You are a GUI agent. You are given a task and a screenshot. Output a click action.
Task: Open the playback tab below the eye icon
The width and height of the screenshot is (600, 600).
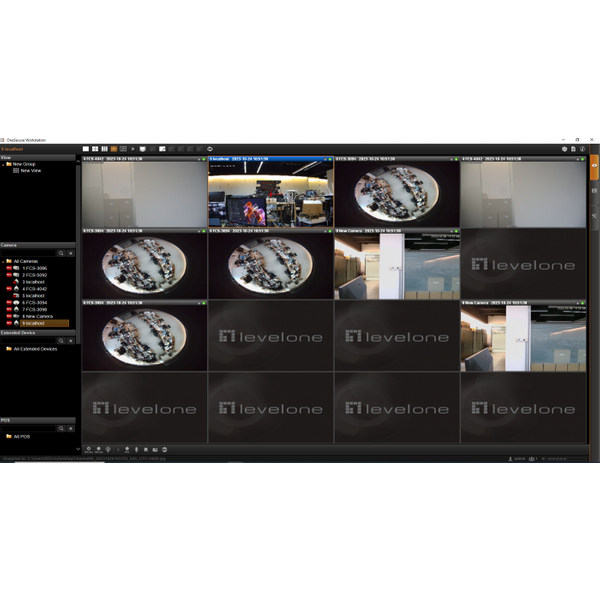click(x=594, y=191)
